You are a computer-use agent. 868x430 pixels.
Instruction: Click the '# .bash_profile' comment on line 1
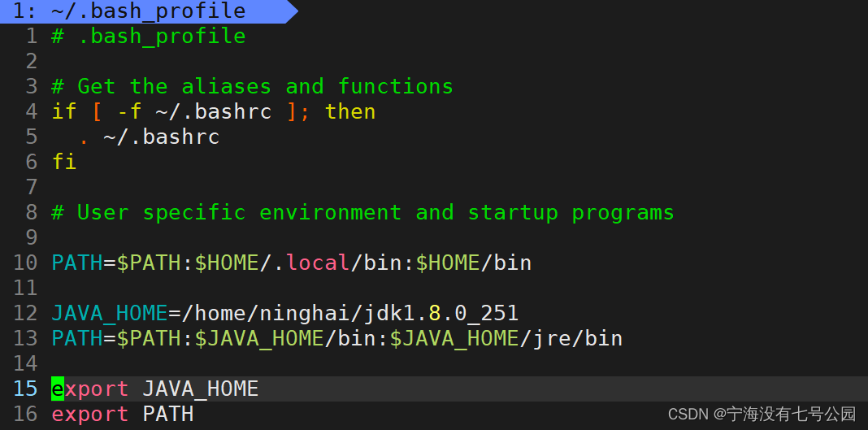coord(149,37)
